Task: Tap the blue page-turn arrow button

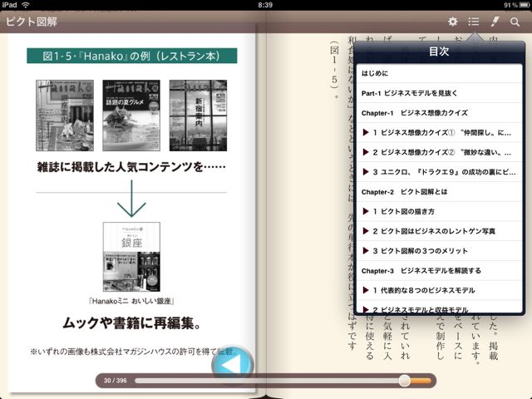Action: coord(233,364)
